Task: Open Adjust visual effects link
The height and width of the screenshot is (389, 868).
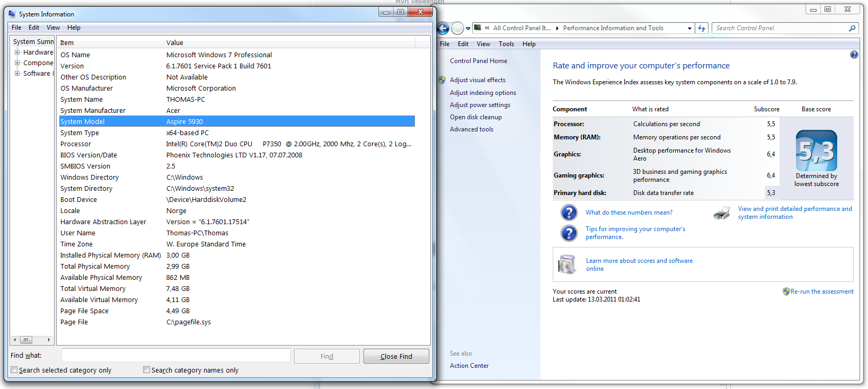Action: pos(477,80)
